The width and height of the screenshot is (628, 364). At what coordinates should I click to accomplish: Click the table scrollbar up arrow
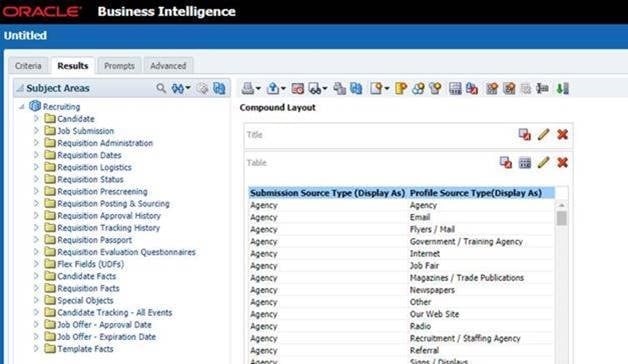tap(562, 205)
